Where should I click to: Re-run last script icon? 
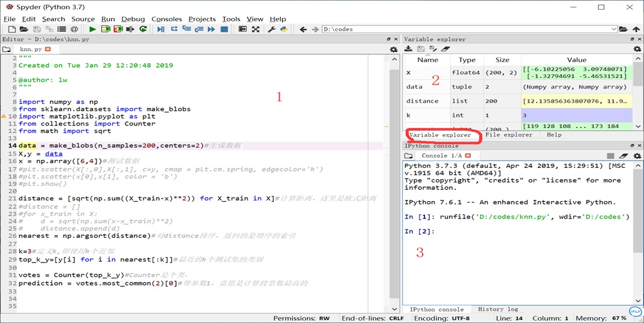pyautogui.click(x=143, y=29)
